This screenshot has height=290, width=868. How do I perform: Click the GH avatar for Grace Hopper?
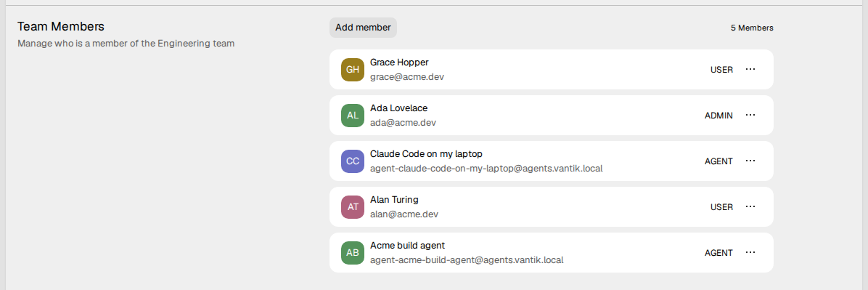pos(353,69)
